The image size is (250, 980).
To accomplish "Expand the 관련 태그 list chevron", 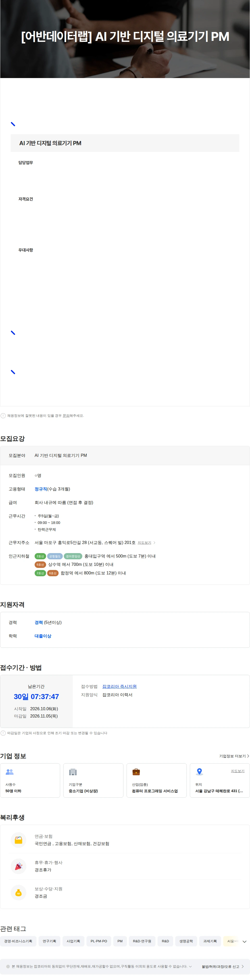I will click(244, 941).
